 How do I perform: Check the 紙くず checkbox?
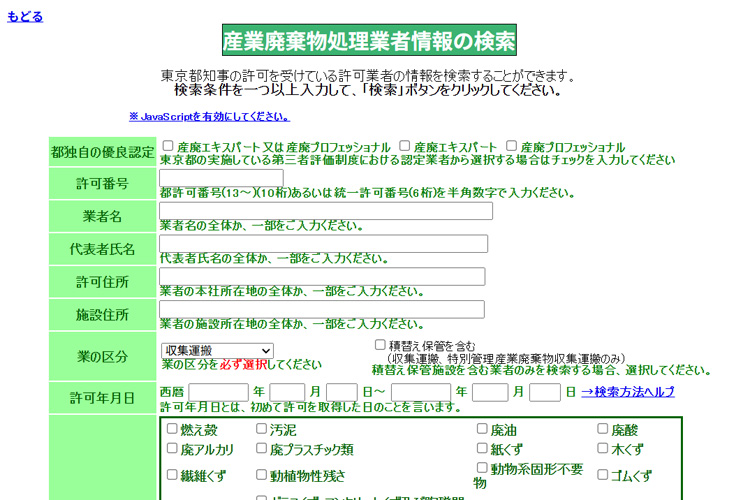click(482, 449)
